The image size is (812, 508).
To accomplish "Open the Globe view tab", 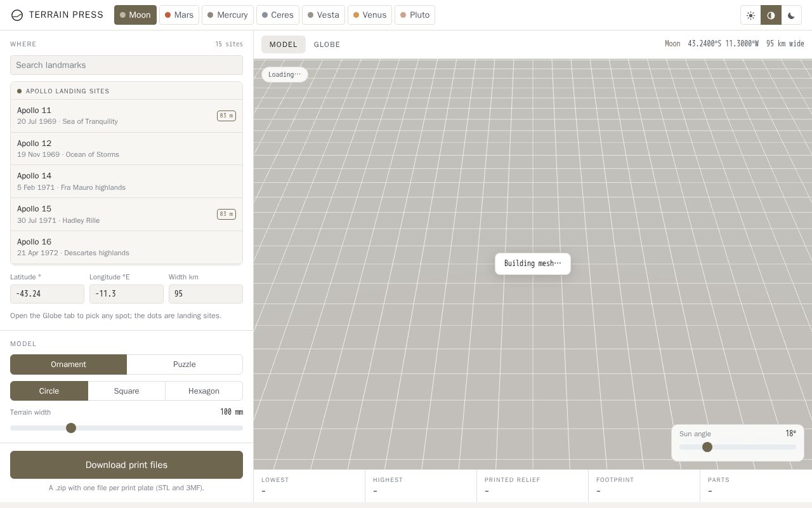I will pyautogui.click(x=327, y=44).
